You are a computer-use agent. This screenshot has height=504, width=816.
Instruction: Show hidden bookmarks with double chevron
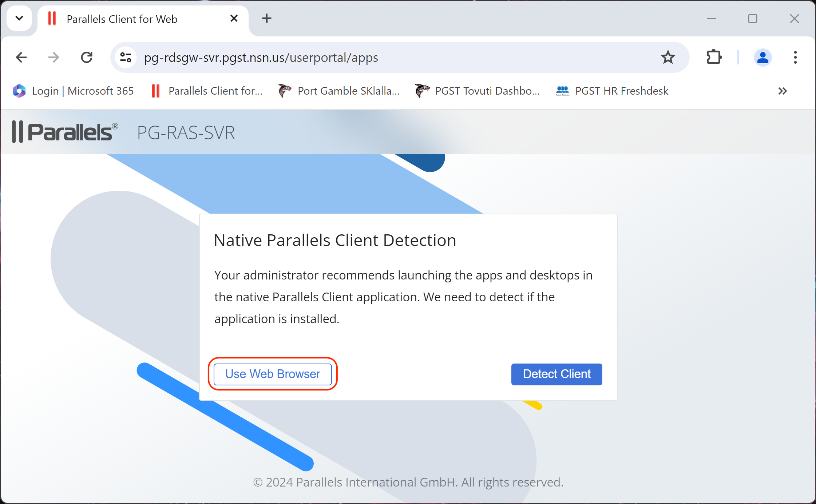(783, 91)
